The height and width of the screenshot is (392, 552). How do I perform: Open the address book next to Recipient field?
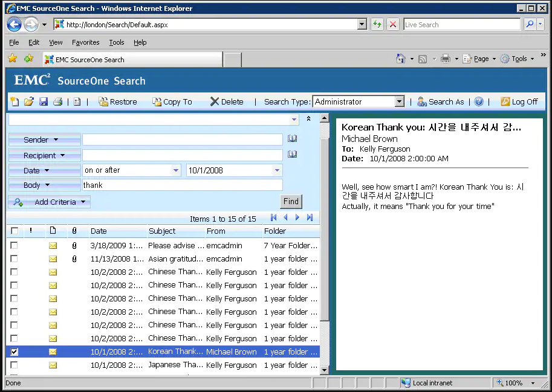tap(293, 155)
